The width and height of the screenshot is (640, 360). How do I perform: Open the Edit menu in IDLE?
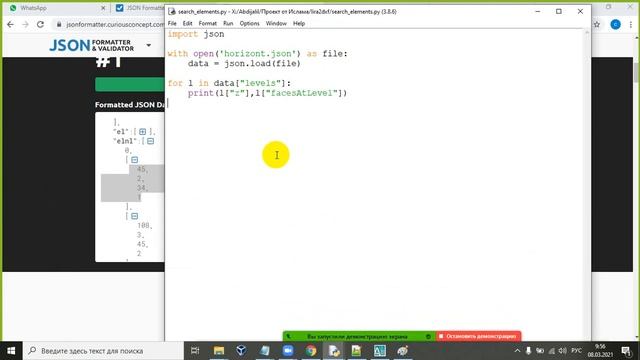pos(187,23)
